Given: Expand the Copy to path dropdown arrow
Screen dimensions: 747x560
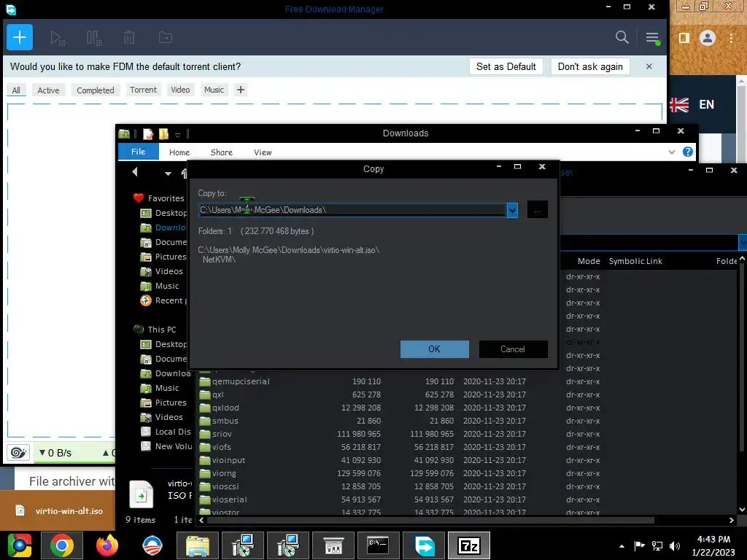Looking at the screenshot, I should [512, 210].
